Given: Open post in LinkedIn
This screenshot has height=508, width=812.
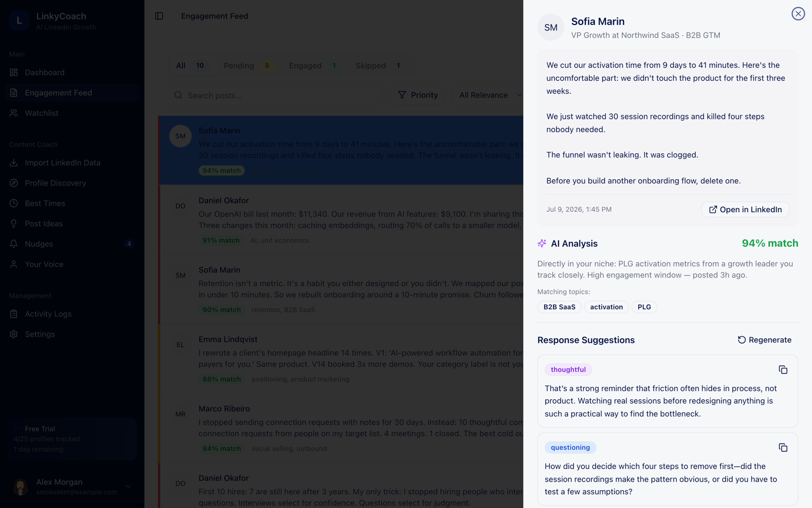Looking at the screenshot, I should point(745,209).
